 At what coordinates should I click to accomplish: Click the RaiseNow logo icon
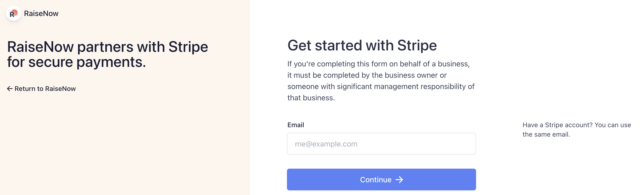(13, 13)
